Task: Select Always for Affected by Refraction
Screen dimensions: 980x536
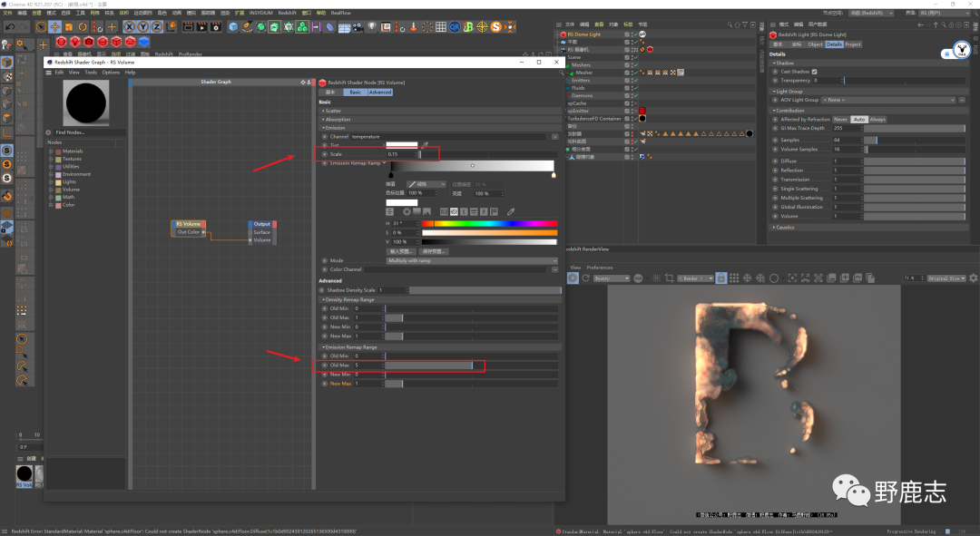Action: coord(877,120)
